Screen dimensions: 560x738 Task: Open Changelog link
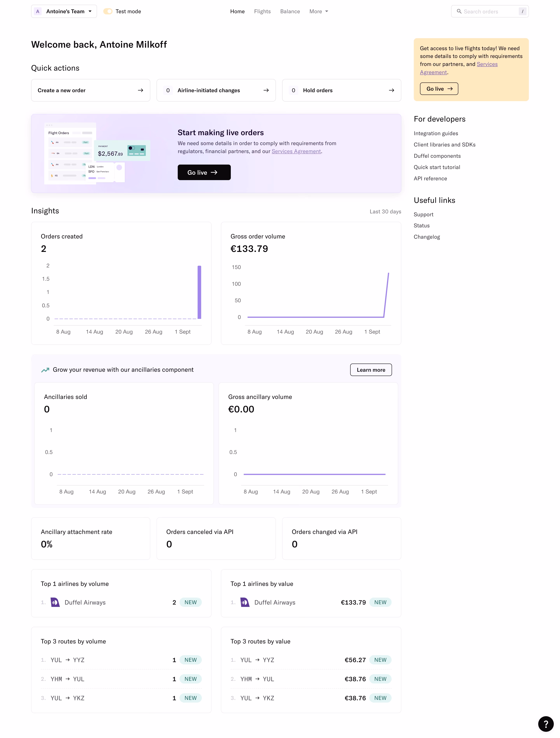pos(427,237)
